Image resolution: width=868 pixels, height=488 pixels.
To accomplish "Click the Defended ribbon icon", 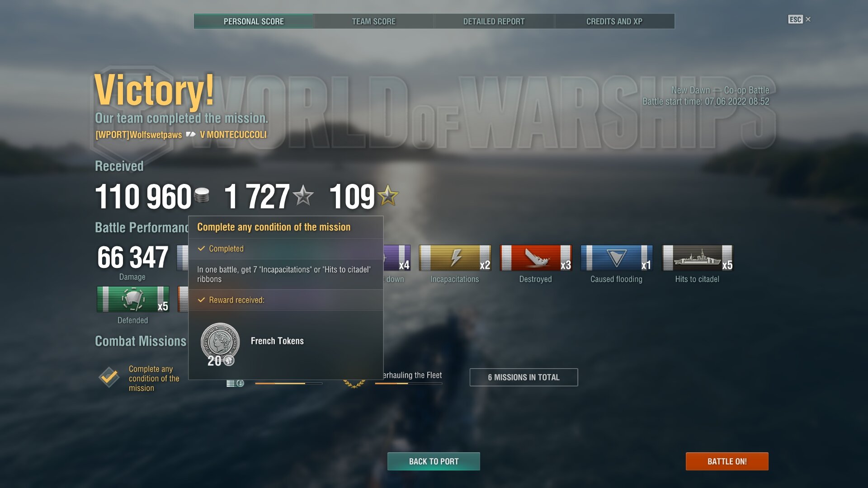I will (x=133, y=299).
